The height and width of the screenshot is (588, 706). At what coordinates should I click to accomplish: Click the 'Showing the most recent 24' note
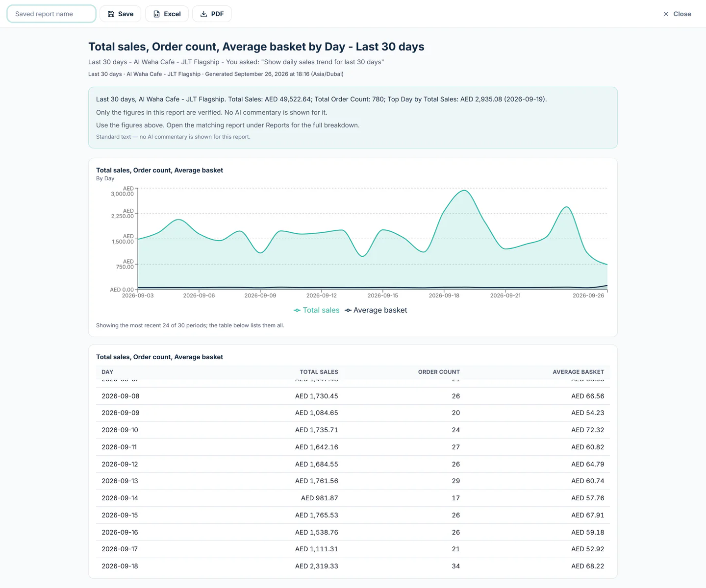190,325
